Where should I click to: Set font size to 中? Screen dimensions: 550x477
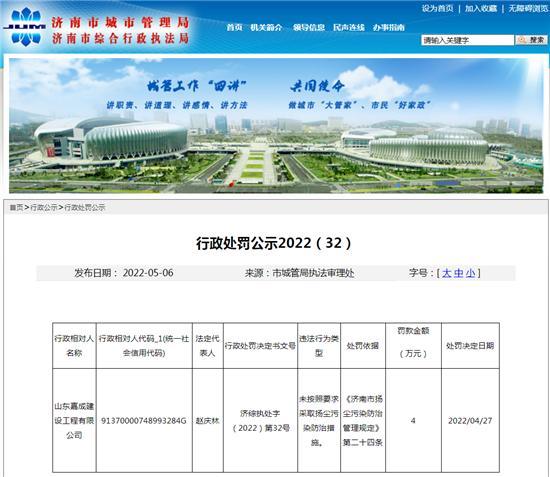[458, 273]
